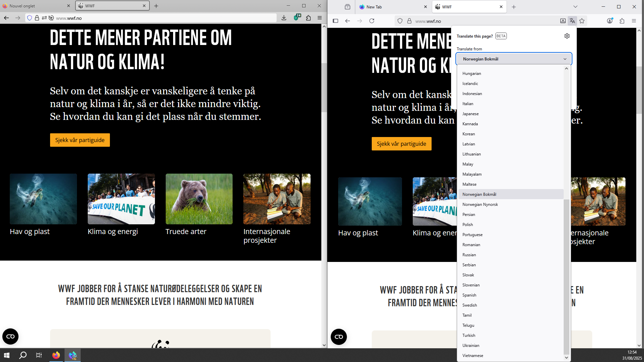Open the taskbar clock and date
The image size is (644, 362).
tap(632, 355)
